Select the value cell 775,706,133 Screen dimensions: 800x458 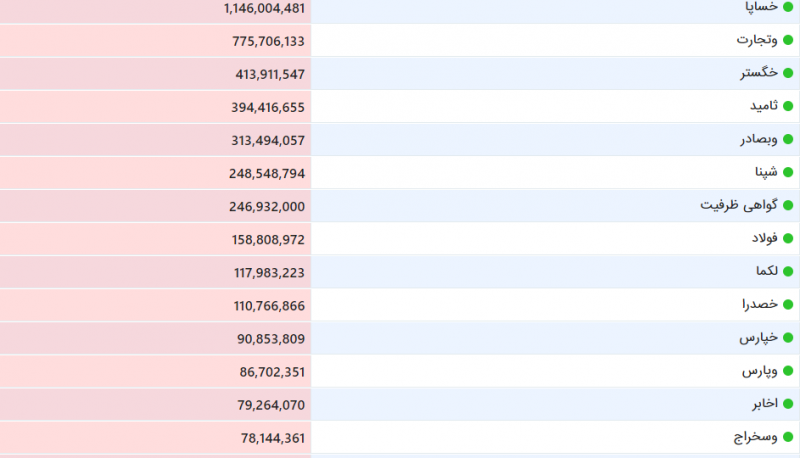155,41
